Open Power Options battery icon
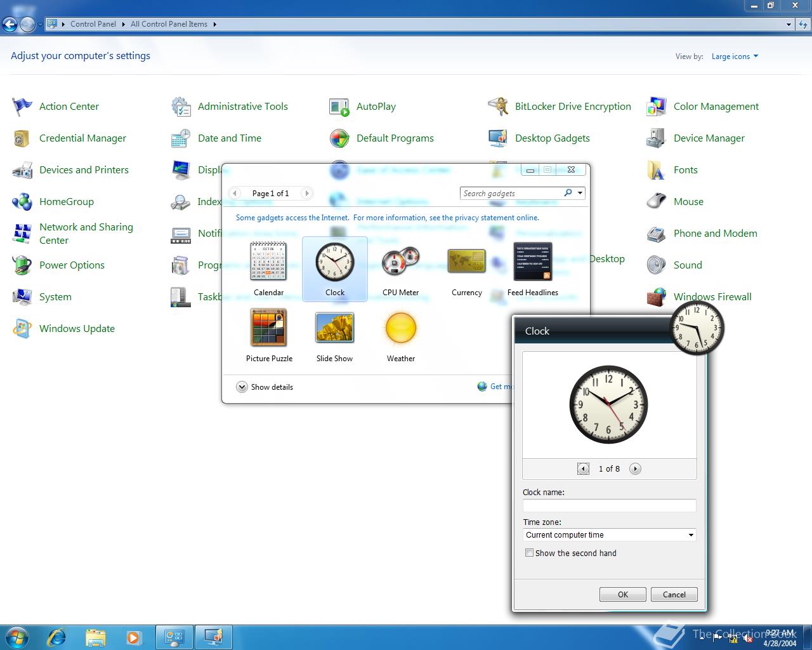 [x=22, y=265]
